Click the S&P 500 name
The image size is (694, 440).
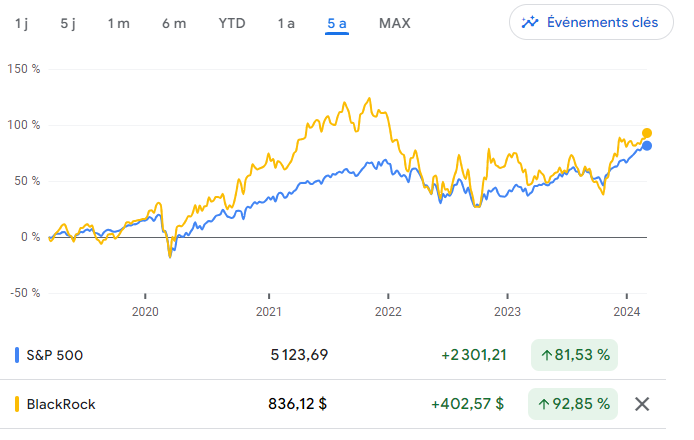click(54, 355)
